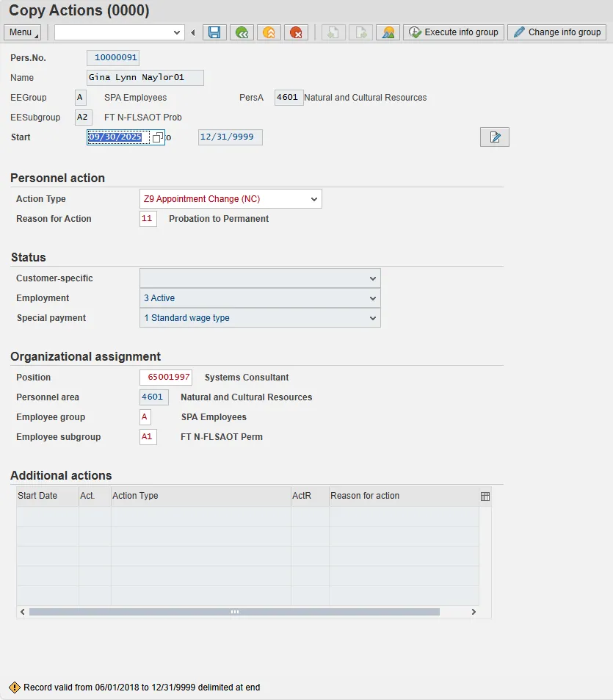The width and height of the screenshot is (613, 700).
Task: Click the Additional actions horizontal scrollbar
Action: pos(235,612)
